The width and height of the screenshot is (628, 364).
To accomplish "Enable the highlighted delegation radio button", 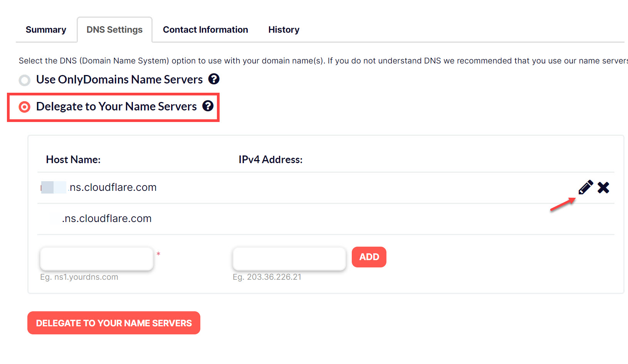I will pos(24,107).
